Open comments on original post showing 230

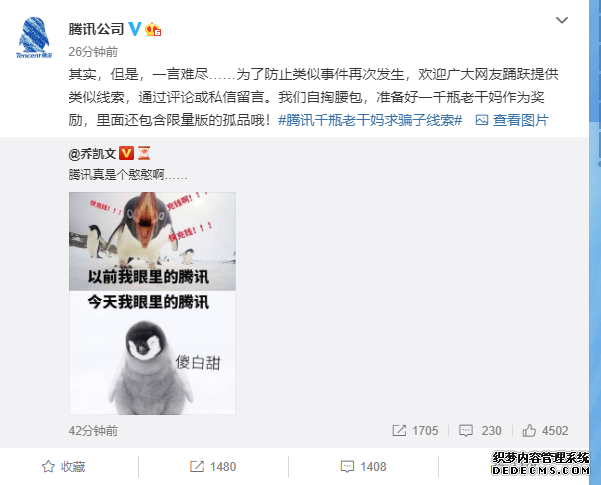point(480,431)
